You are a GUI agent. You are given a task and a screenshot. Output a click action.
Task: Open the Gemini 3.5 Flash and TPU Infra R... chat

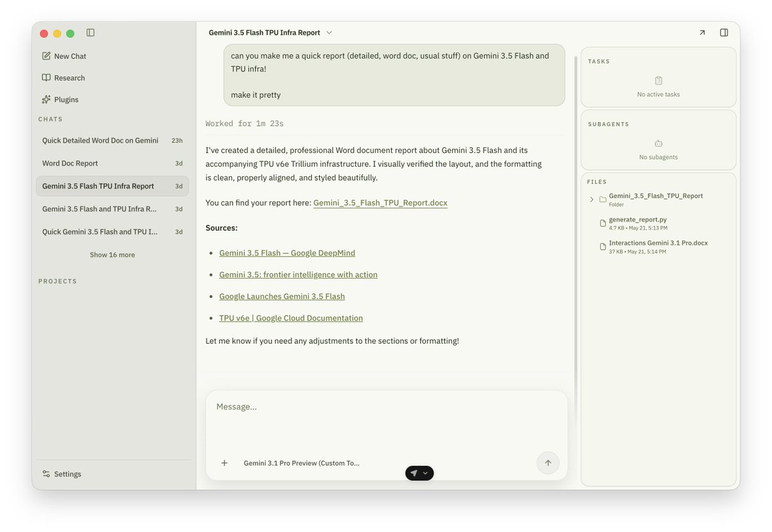coord(113,209)
